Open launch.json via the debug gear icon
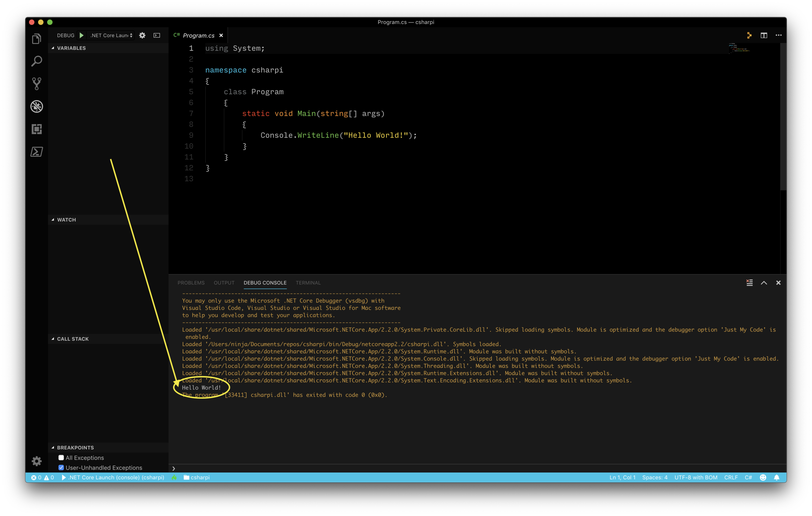 pos(142,35)
